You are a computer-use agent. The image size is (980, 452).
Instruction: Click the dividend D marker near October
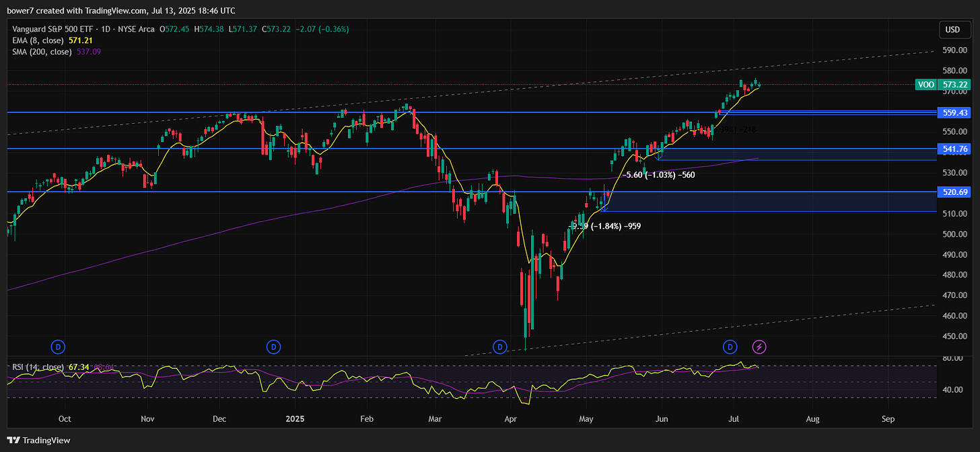point(58,347)
